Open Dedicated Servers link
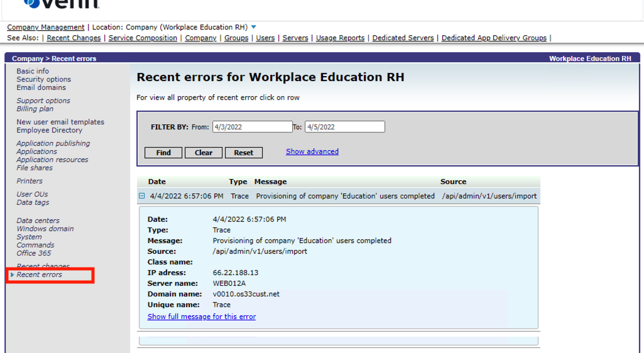 click(x=403, y=38)
